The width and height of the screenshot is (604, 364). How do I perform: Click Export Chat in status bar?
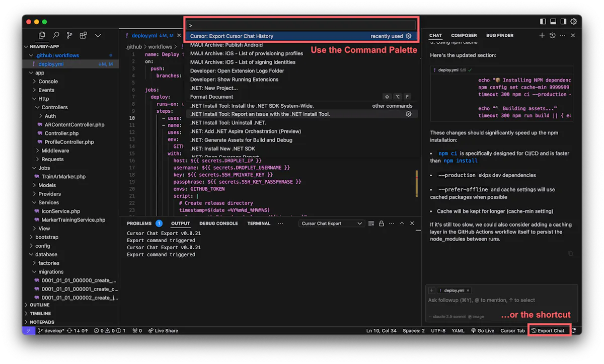[x=548, y=331]
